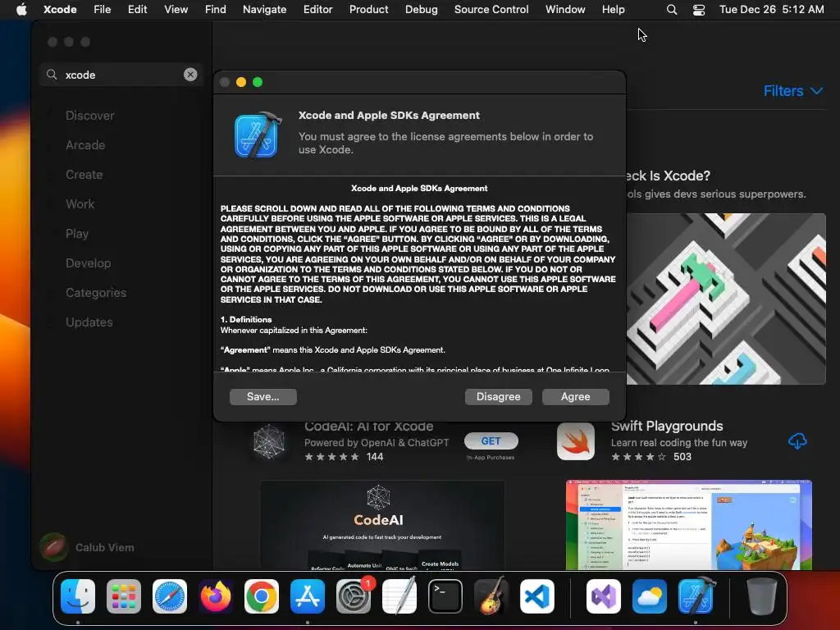Click the '1. Definitions' heading
The height and width of the screenshot is (630, 840).
pos(246,319)
